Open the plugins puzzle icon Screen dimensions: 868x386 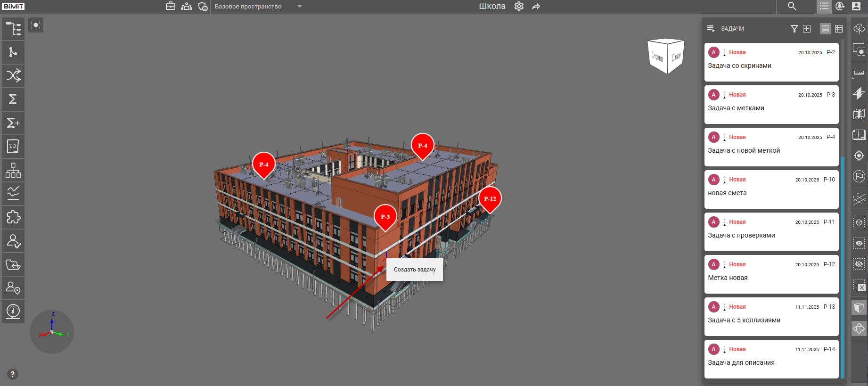(x=13, y=217)
